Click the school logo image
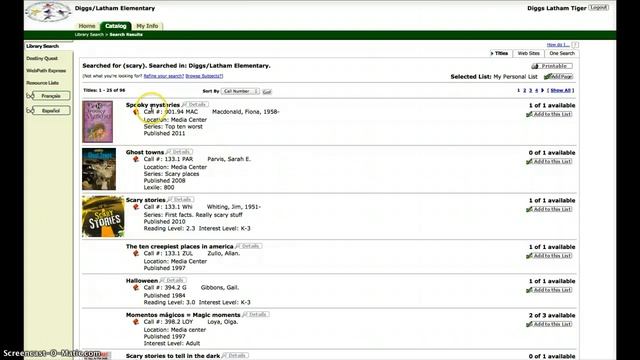 point(48,12)
